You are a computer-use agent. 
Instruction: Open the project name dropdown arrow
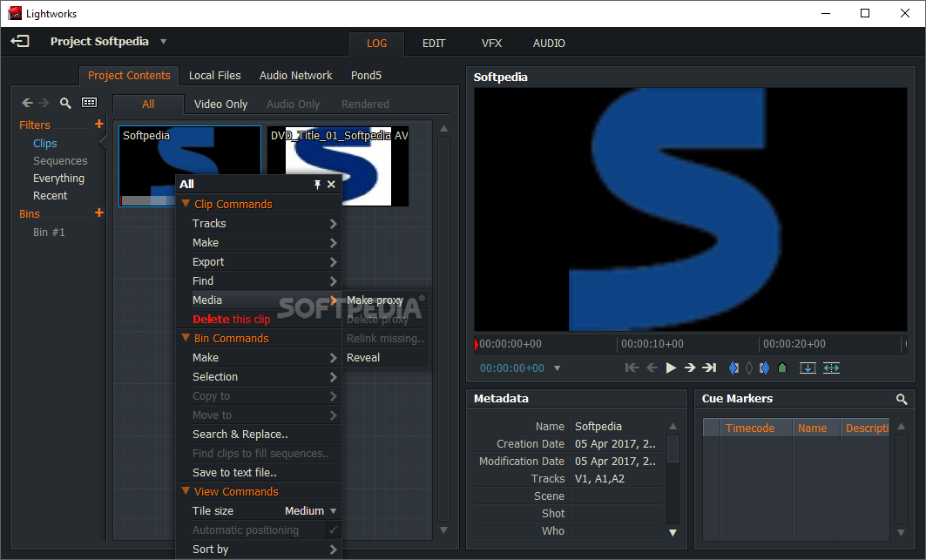click(x=164, y=42)
